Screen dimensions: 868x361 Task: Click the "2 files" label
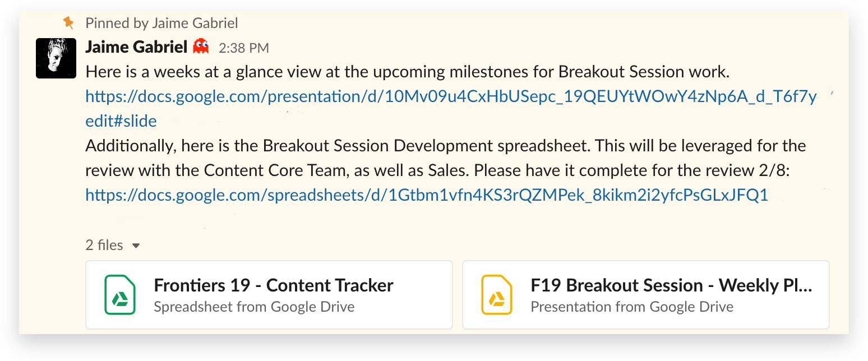coord(104,245)
